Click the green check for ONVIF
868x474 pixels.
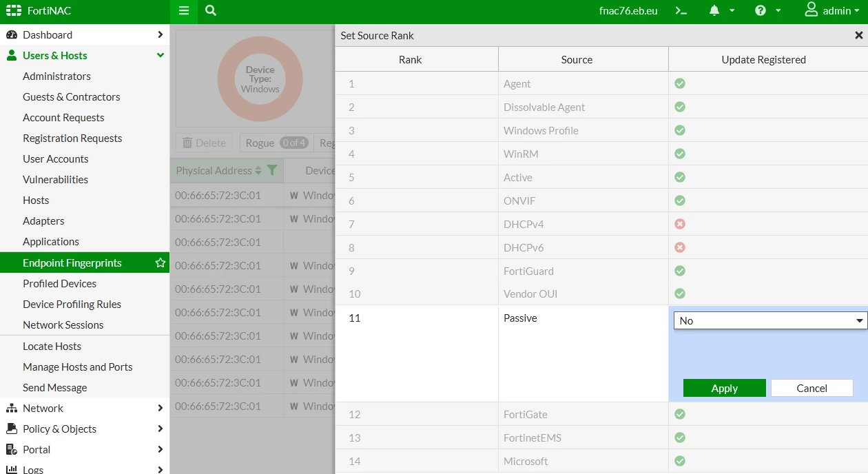(680, 200)
